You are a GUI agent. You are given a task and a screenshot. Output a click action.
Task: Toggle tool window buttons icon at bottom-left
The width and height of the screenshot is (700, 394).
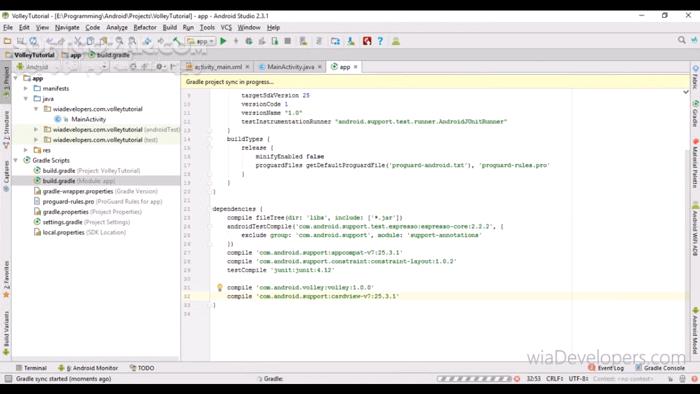click(8, 379)
